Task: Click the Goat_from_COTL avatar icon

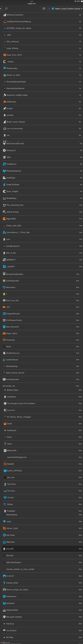Action: (x=4, y=55)
